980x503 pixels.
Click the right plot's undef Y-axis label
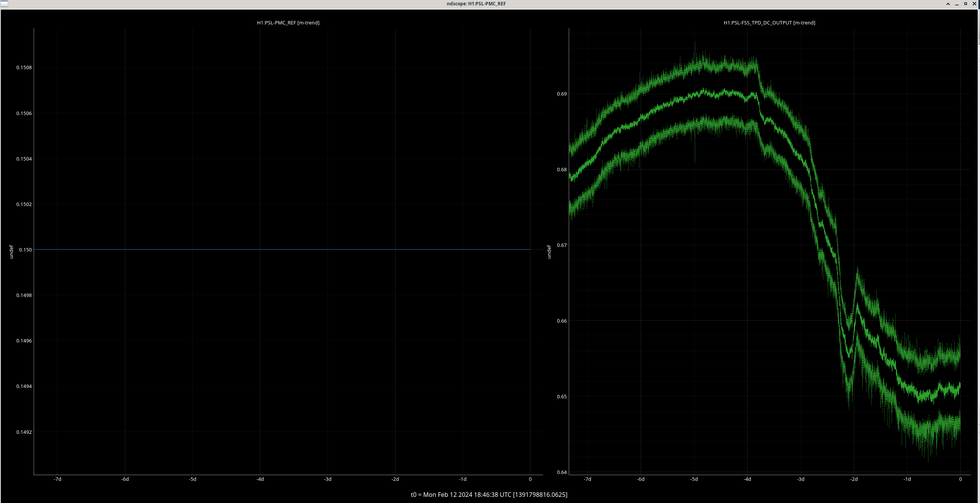point(549,252)
